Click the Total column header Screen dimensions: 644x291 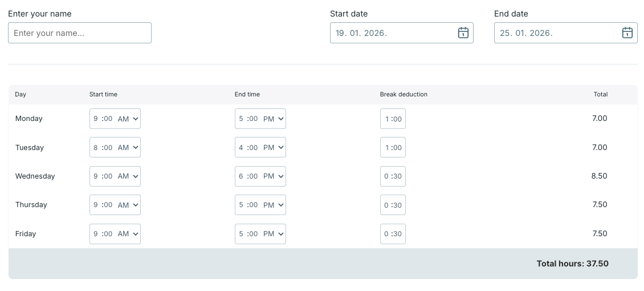601,95
